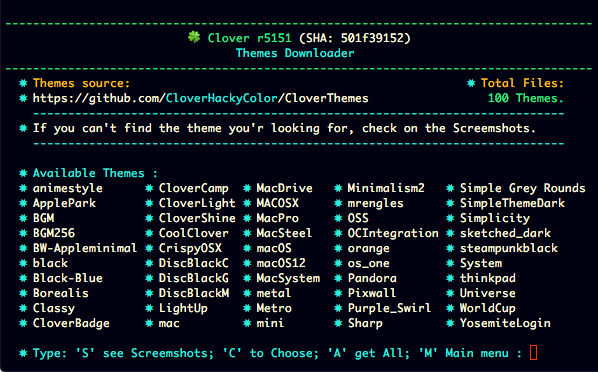Click the orange theme name
This screenshot has height=372, width=598.
[369, 248]
